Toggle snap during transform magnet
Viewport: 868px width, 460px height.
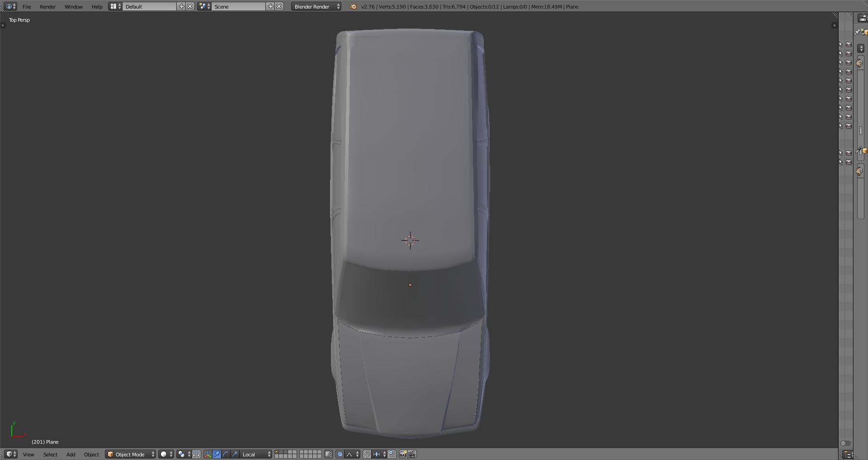coord(367,454)
